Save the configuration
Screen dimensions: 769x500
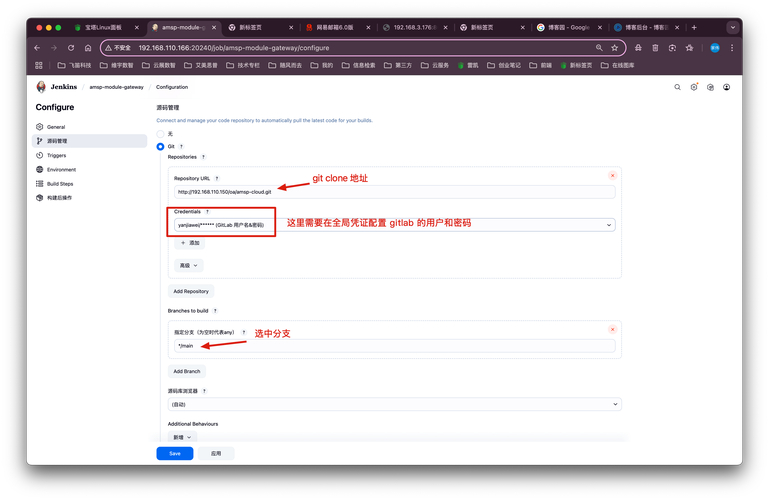pos(175,454)
